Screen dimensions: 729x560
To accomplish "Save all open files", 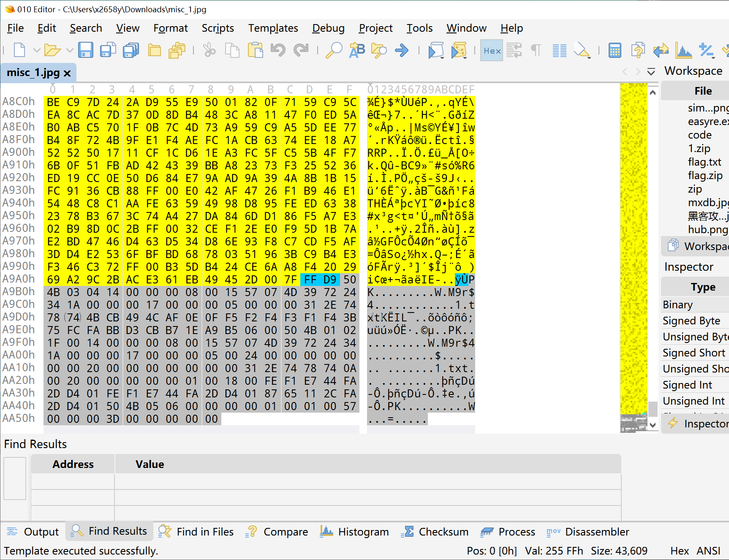I will coord(131,50).
